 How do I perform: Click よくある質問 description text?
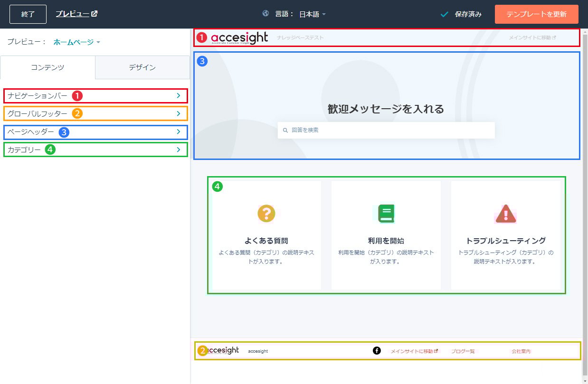click(x=266, y=257)
